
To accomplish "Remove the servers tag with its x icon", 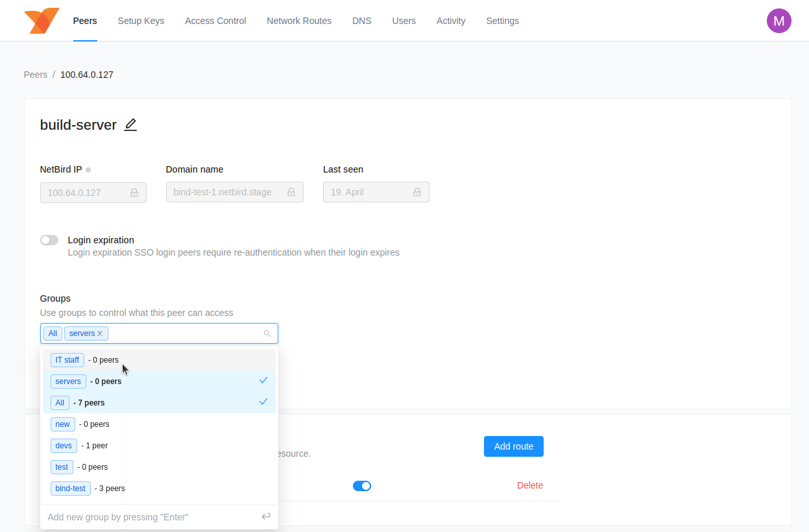I will tap(100, 333).
